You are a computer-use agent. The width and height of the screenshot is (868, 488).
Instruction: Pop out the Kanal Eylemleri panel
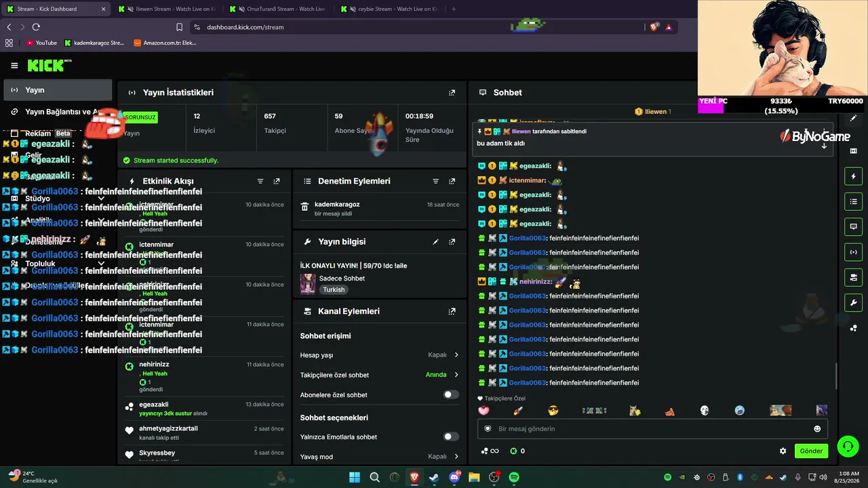coord(452,311)
